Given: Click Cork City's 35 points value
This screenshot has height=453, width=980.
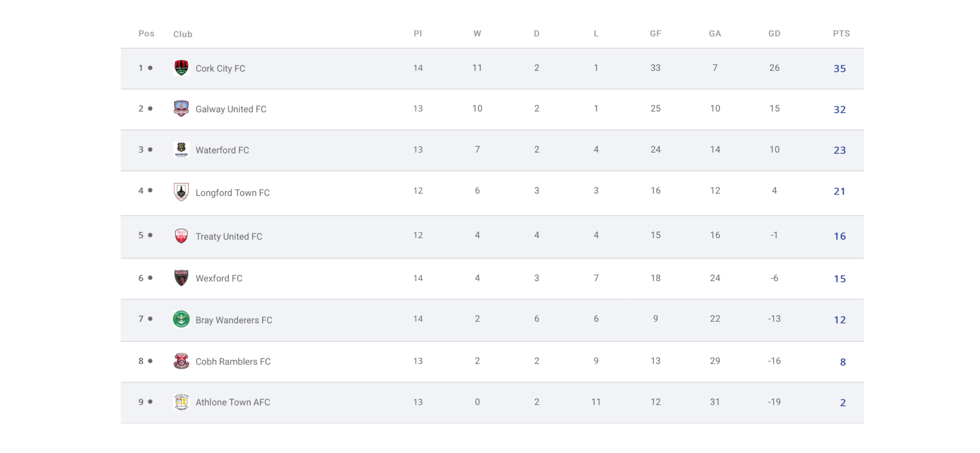Looking at the screenshot, I should point(840,68).
